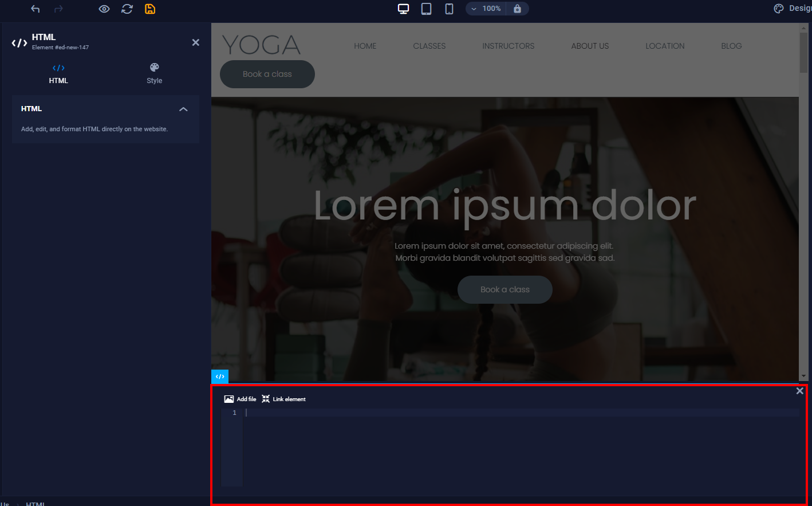
Task: Save the page with the floppy icon
Action: (150, 9)
